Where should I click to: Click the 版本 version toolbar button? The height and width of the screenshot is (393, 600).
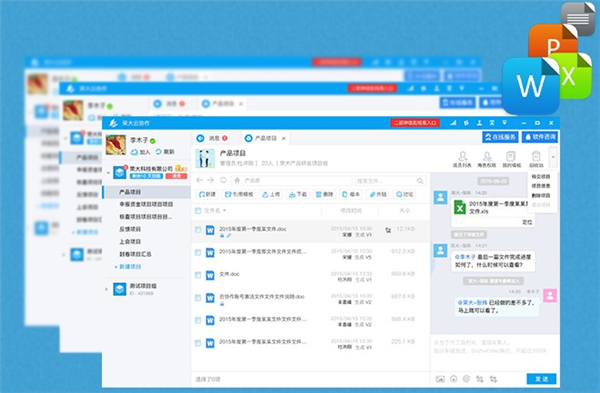pyautogui.click(x=351, y=194)
